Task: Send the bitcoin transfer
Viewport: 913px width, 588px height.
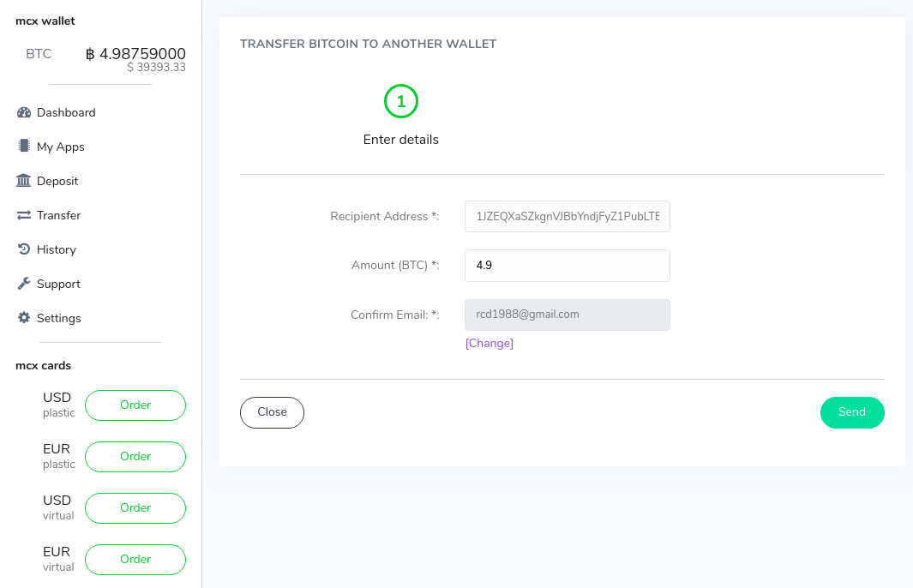Action: pos(852,412)
